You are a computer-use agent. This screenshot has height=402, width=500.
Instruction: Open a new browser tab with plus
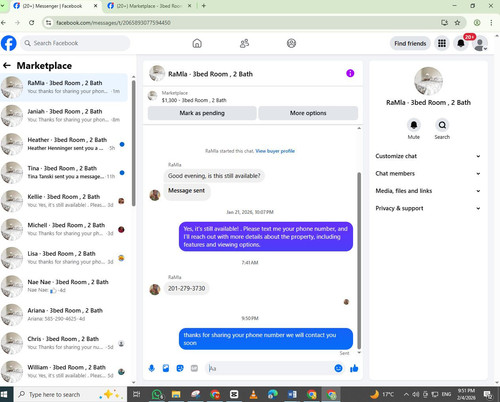(x=204, y=6)
